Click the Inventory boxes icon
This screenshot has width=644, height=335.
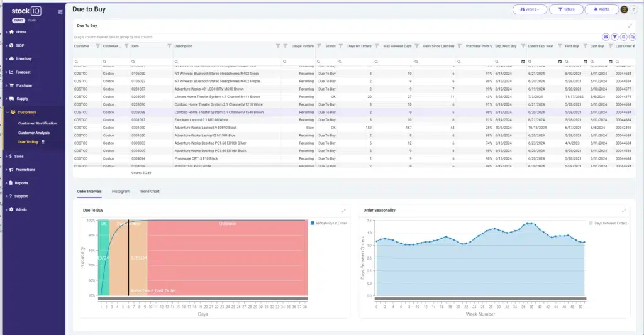11,58
